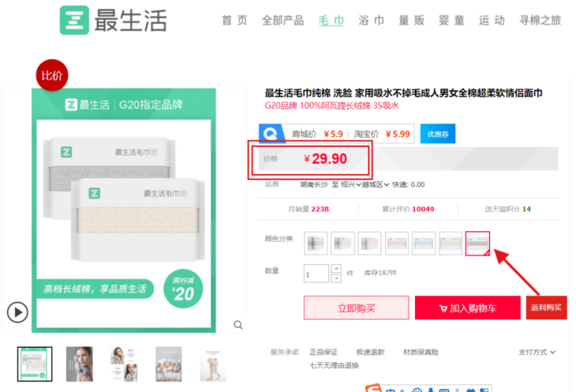Click the 优惠券 coupon button

[437, 134]
